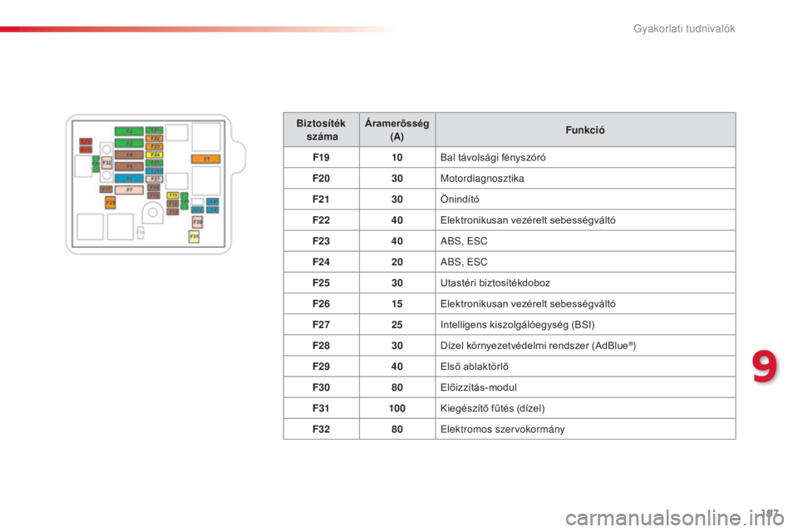Click 'Dízel környezetvédelmi rendszer (AdBlue)' text

(x=539, y=345)
